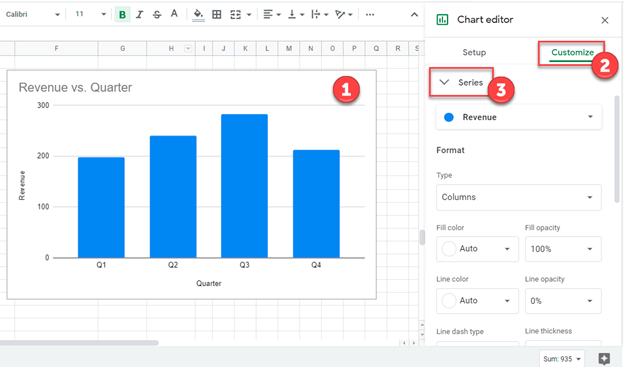The image size is (624, 367).
Task: Open column H filter arrow
Action: [x=188, y=49]
